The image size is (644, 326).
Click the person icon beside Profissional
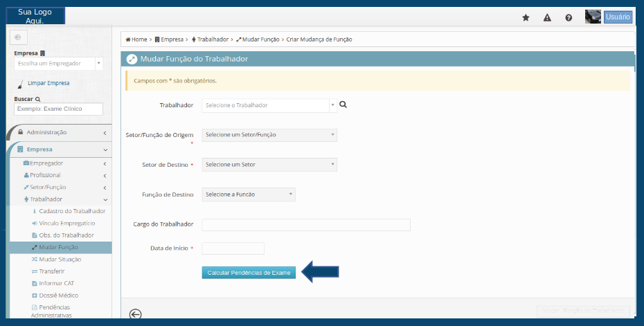26,175
